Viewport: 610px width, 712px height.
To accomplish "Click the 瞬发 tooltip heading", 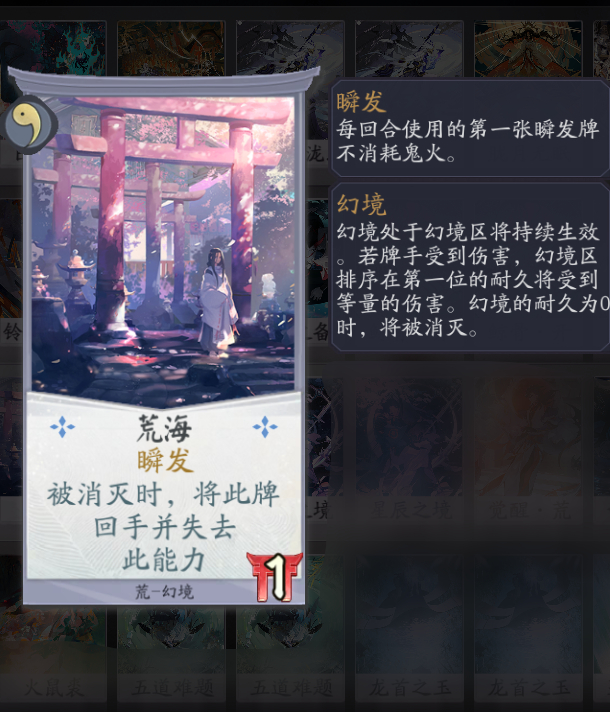I will coord(361,101).
